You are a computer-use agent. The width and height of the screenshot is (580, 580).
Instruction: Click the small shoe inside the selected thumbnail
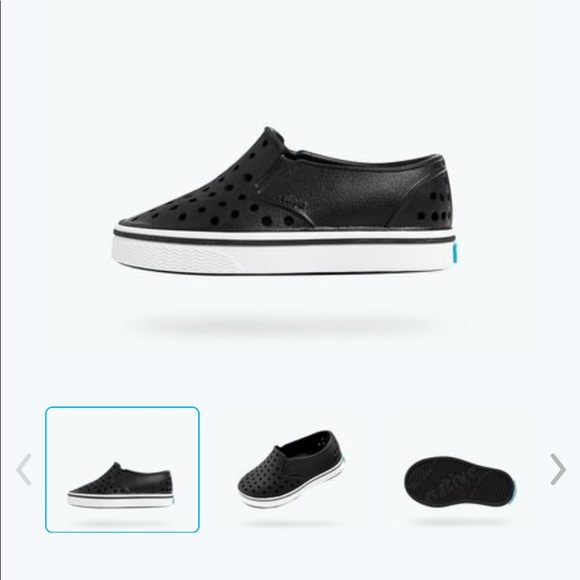[120, 485]
